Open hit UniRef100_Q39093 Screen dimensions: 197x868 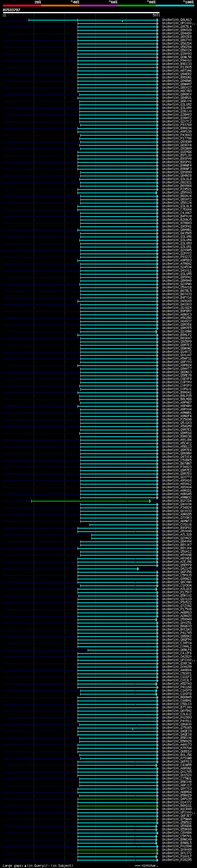(176, 54)
